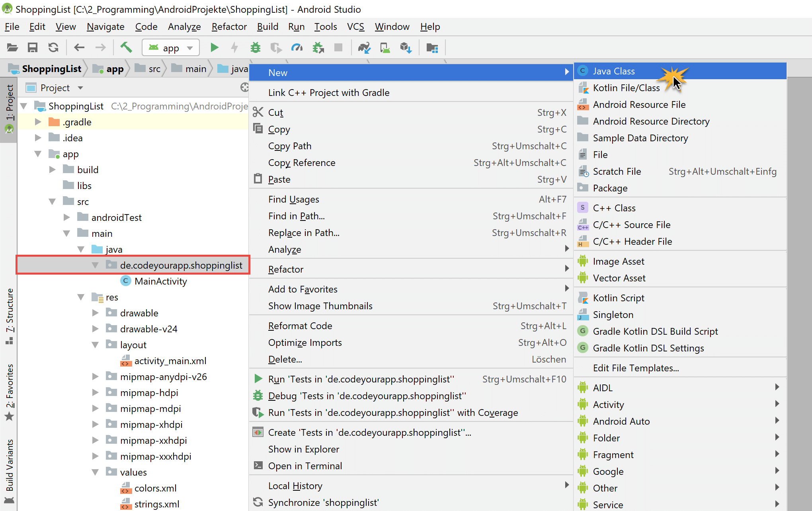Open the Build menu

267,27
